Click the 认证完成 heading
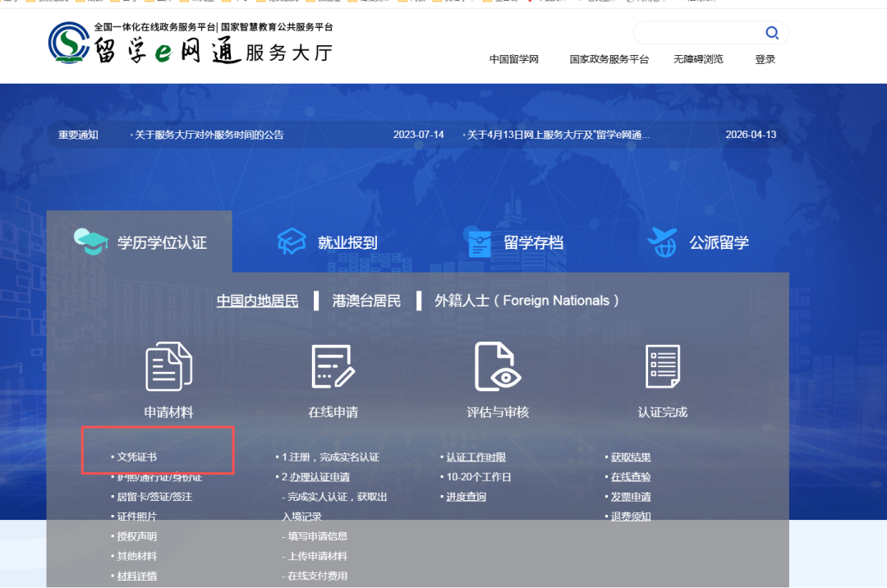 pyautogui.click(x=663, y=412)
